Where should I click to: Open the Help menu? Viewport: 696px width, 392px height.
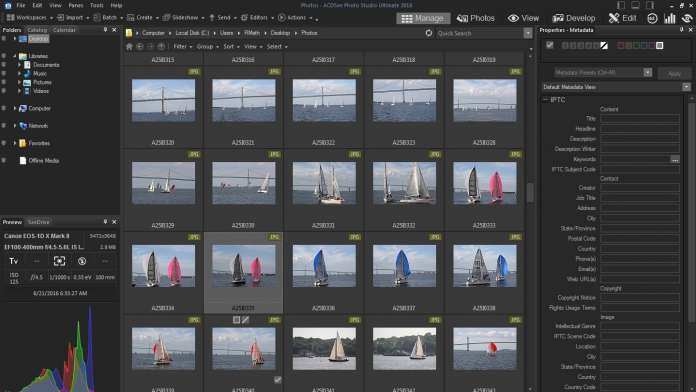116,5
